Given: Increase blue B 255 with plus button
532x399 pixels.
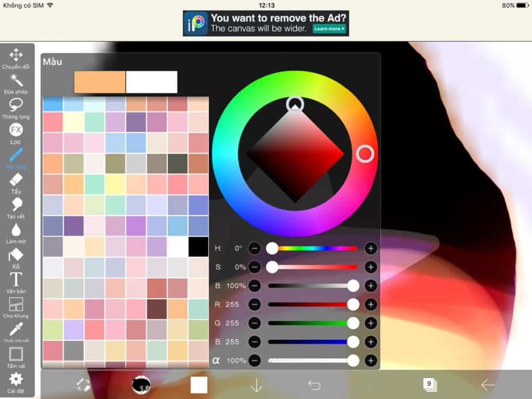Looking at the screenshot, I should click(371, 342).
